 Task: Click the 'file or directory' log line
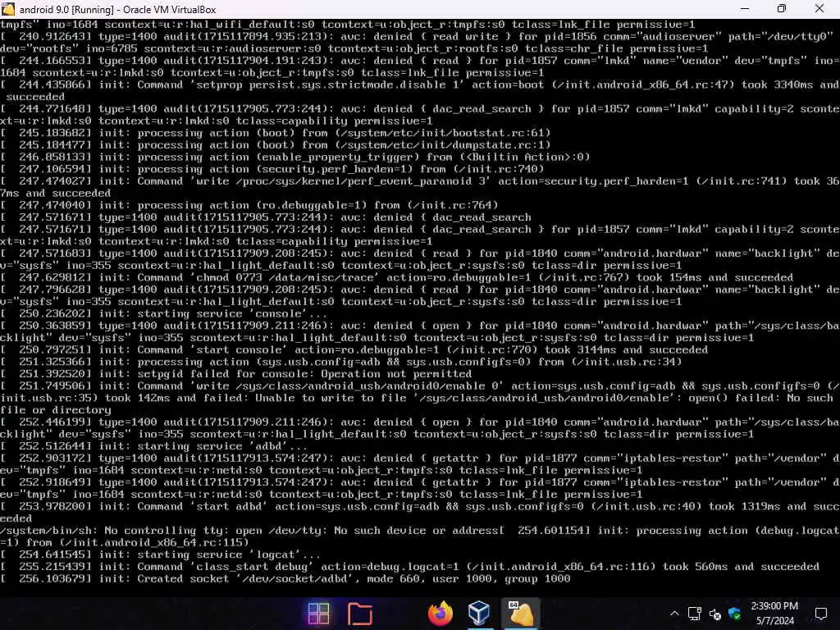(x=56, y=410)
